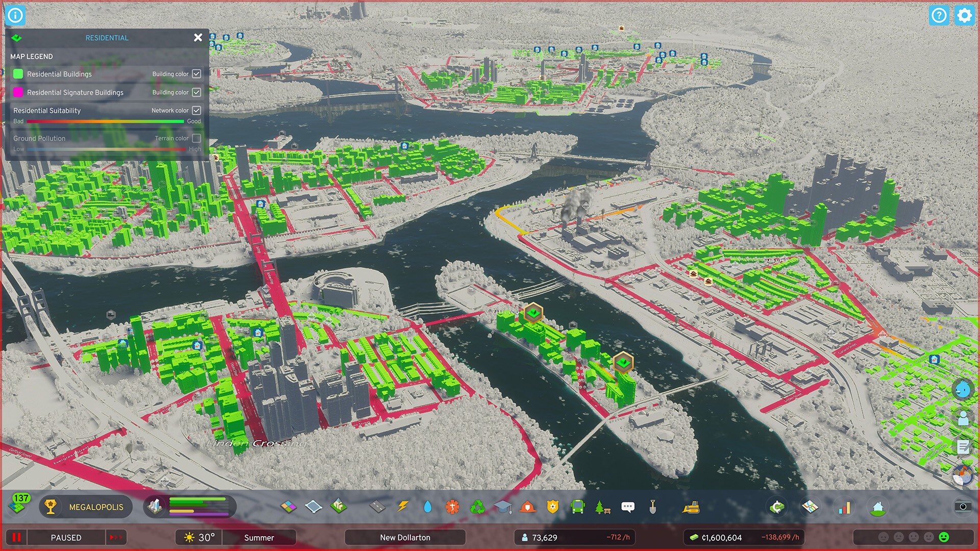980x551 pixels.
Task: Expand the Residential Suitability network color option
Action: tap(197, 110)
